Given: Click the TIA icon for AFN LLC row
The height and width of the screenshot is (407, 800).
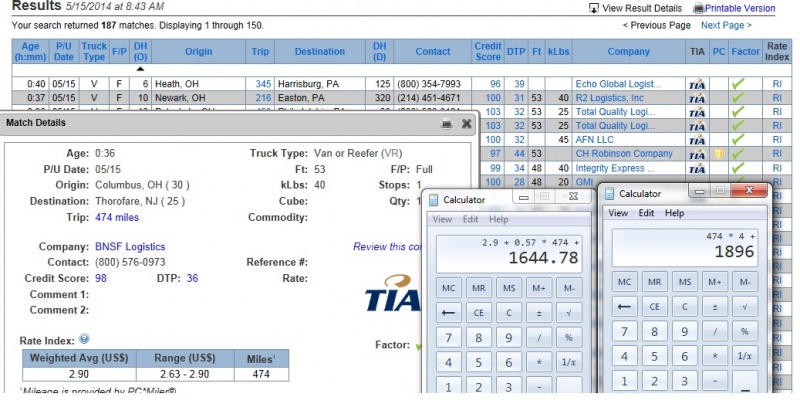Looking at the screenshot, I should [x=697, y=140].
